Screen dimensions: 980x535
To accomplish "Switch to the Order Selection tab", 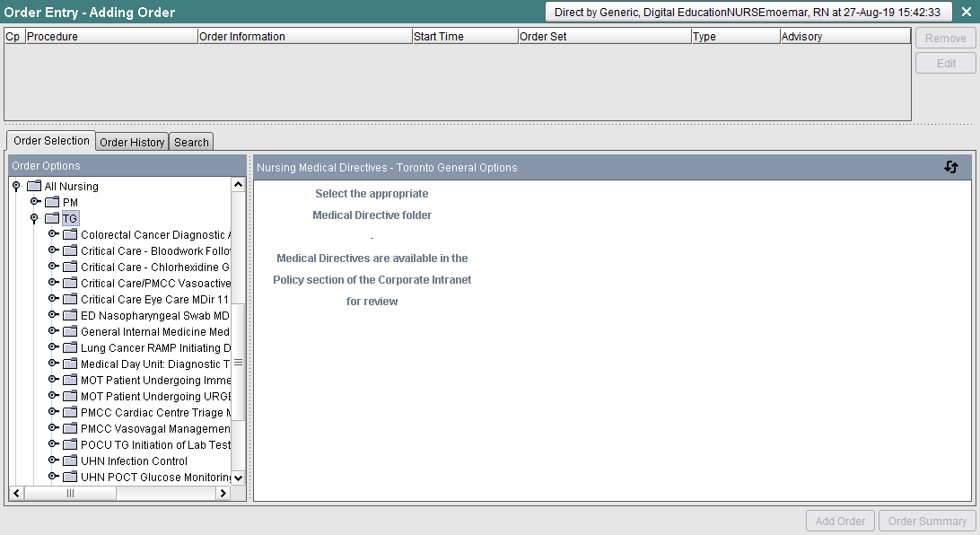I will pos(51,141).
